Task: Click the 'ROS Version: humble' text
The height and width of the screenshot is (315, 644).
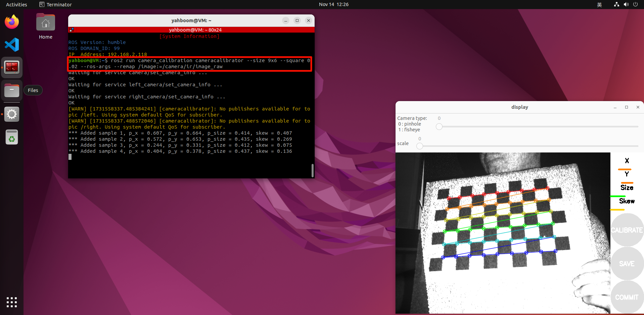Action: click(97, 42)
